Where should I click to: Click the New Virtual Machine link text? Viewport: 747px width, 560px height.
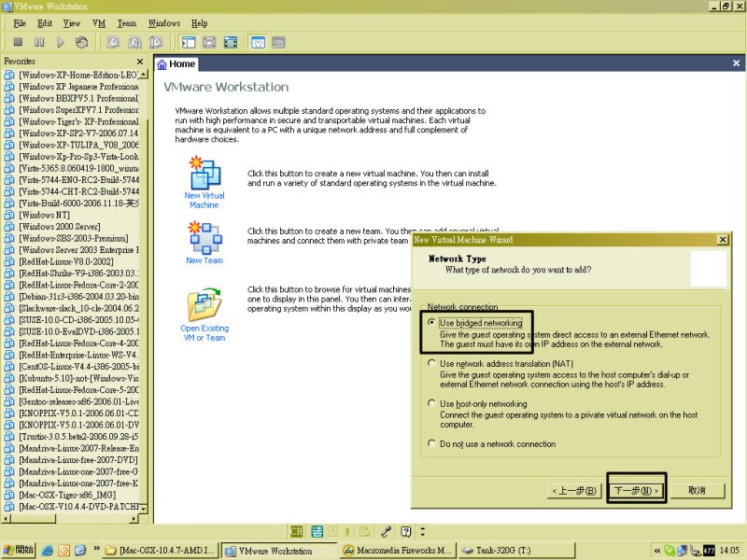pyautogui.click(x=204, y=200)
